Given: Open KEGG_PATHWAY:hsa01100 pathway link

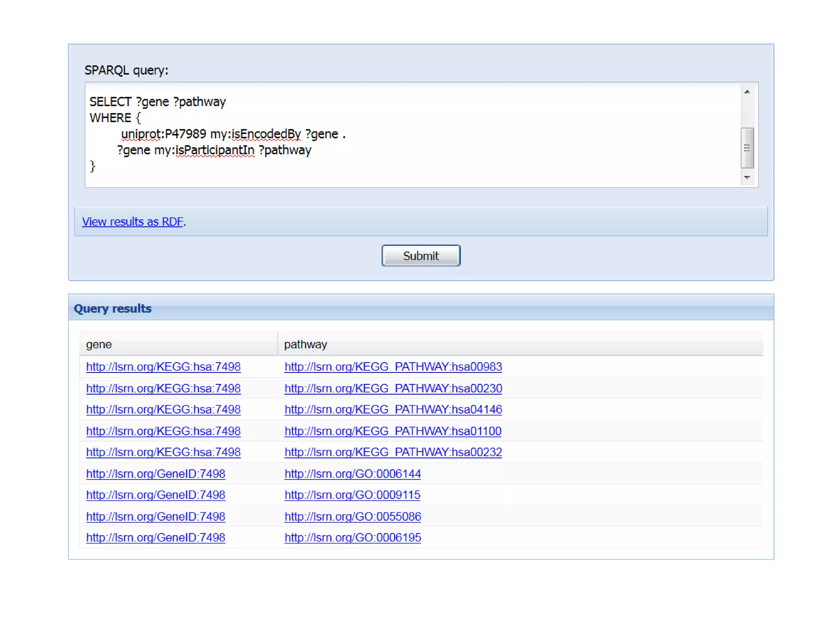Looking at the screenshot, I should [393, 431].
